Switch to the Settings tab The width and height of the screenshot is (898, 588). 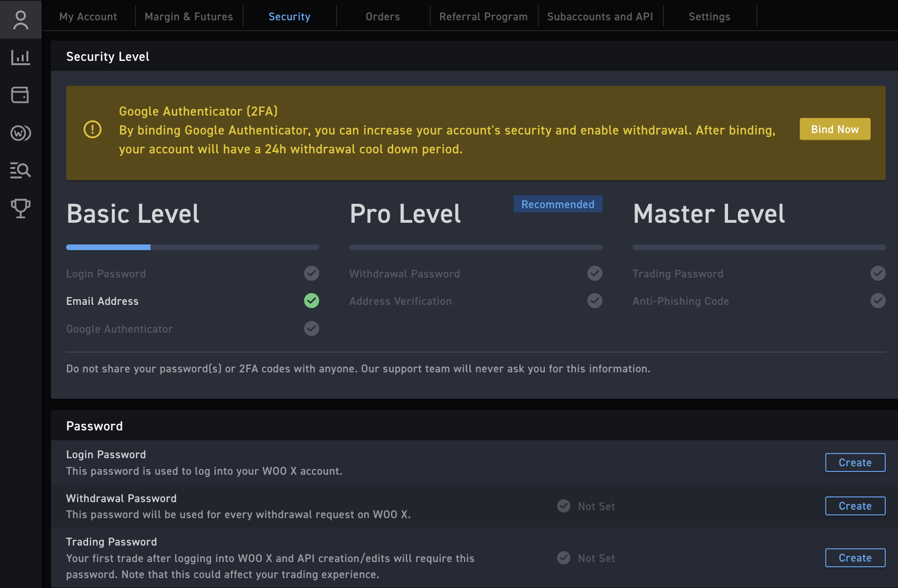tap(710, 17)
